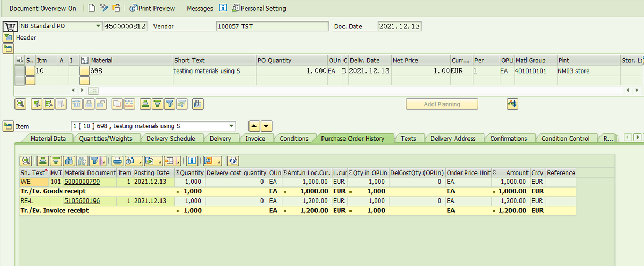Sort item table descending

tap(157, 104)
